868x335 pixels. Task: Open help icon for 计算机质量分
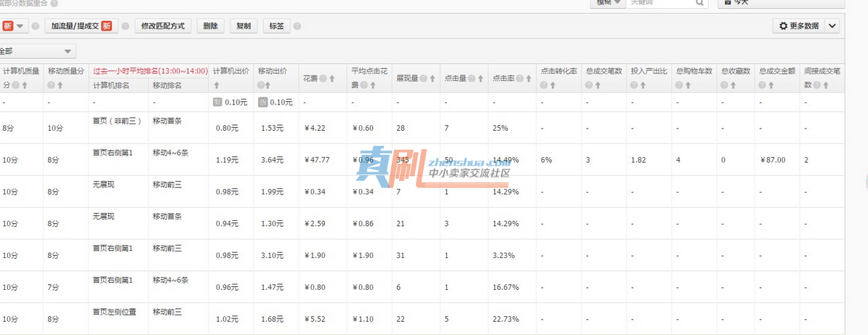[16, 85]
